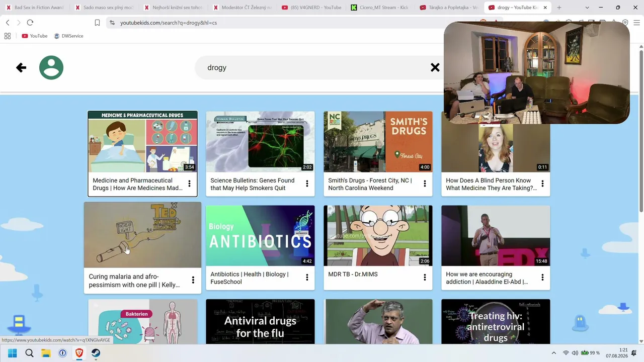Screen dimensions: 644x362
Task: Open 'Smith's Drugs - Forest City, NC' title
Action: click(x=370, y=184)
